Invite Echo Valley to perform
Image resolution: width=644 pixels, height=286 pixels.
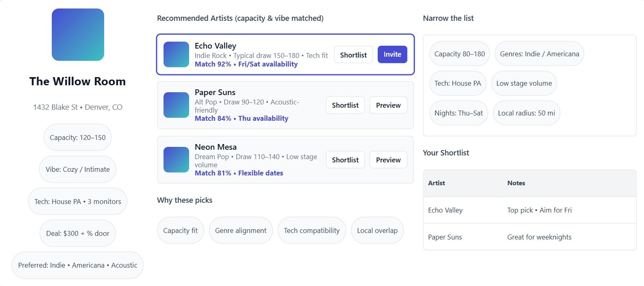tap(392, 54)
